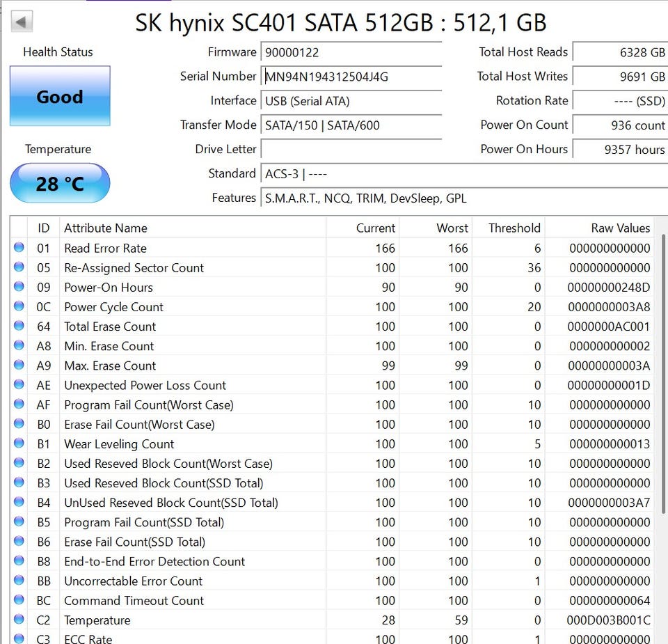Click the status orb next to Total Erase Count

click(x=19, y=326)
